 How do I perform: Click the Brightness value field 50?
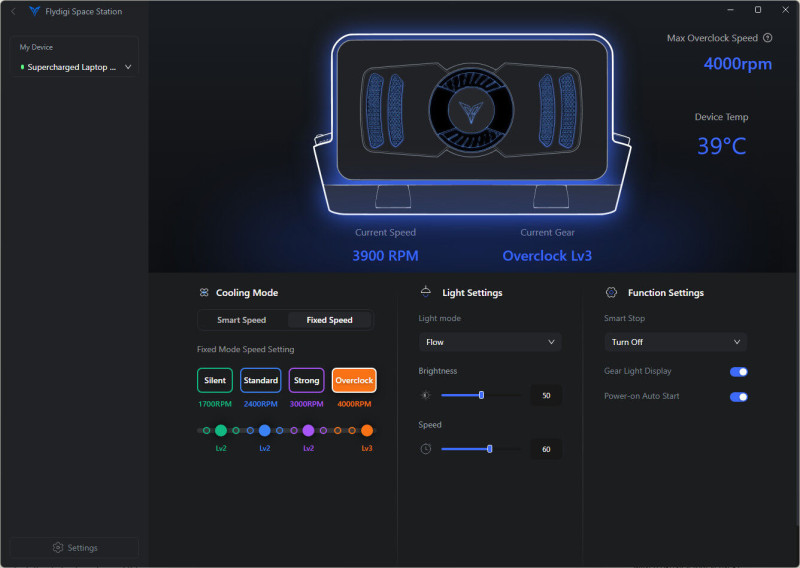coord(546,396)
